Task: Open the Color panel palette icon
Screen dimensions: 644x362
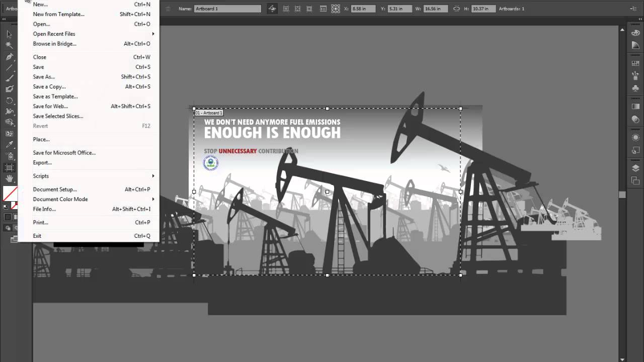Action: 635,32
